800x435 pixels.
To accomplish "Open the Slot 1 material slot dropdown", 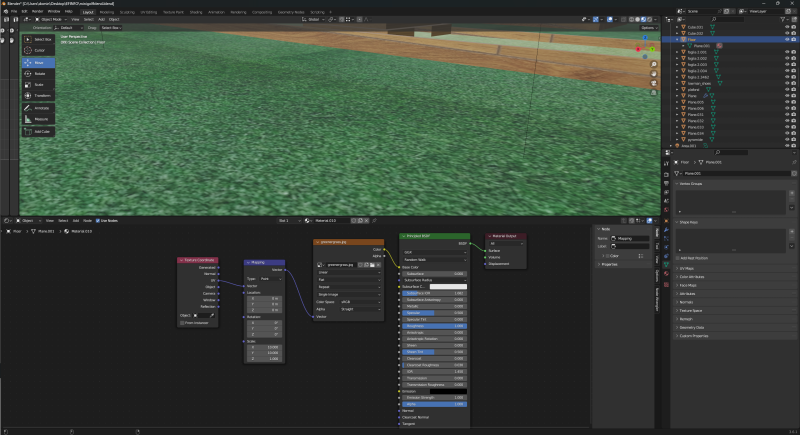I will tap(289, 221).
